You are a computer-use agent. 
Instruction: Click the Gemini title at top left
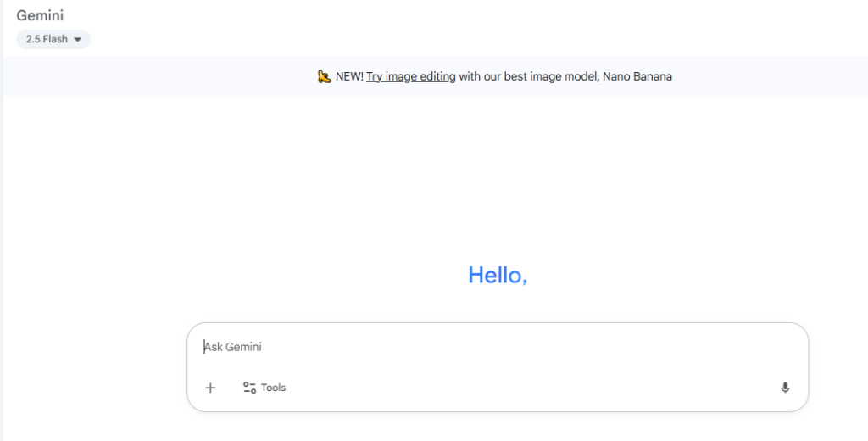(x=40, y=15)
